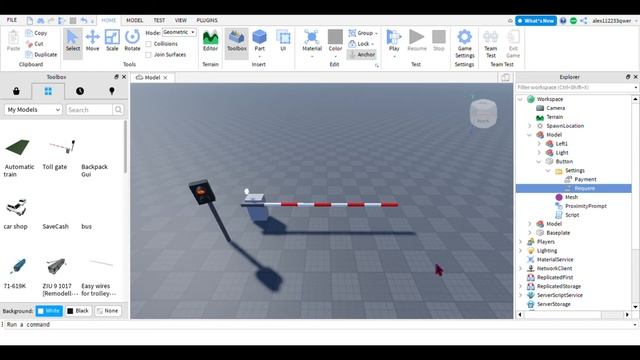The height and width of the screenshot is (360, 640).
Task: Insert the car shop model
Action: click(x=16, y=214)
